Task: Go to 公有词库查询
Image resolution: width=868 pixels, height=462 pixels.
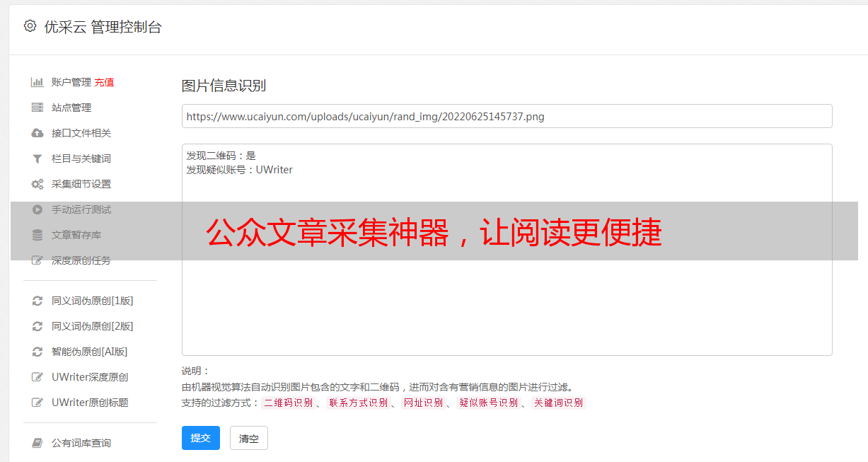Action: (81, 443)
